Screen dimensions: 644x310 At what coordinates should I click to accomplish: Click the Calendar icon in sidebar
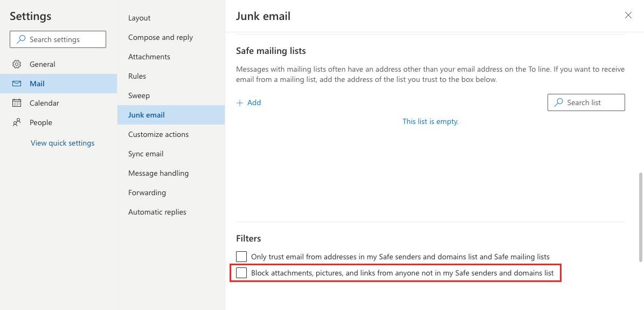point(17,103)
